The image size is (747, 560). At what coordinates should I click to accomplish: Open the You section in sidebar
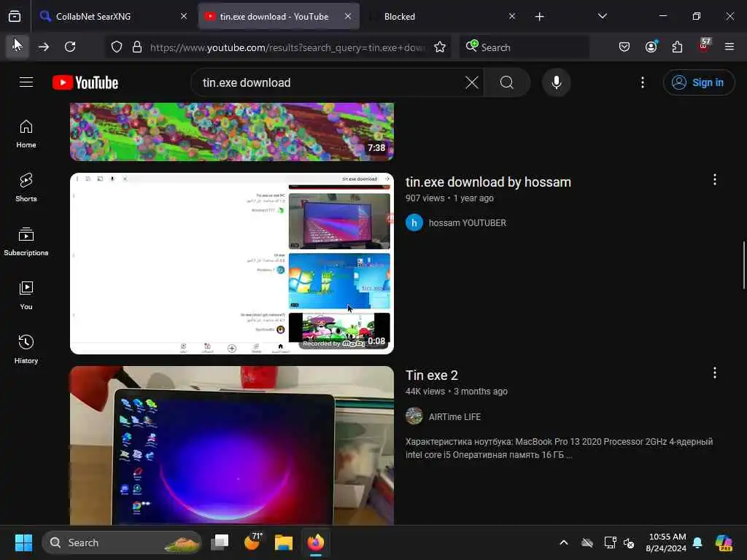(26, 296)
